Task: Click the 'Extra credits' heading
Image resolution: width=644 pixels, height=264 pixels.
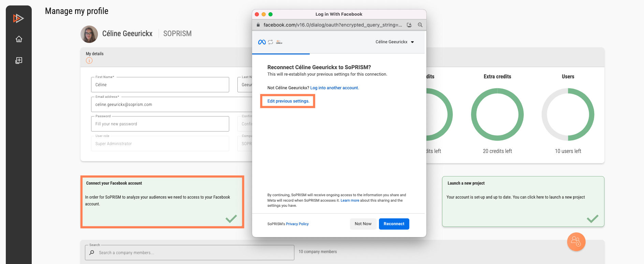Action: (x=497, y=77)
